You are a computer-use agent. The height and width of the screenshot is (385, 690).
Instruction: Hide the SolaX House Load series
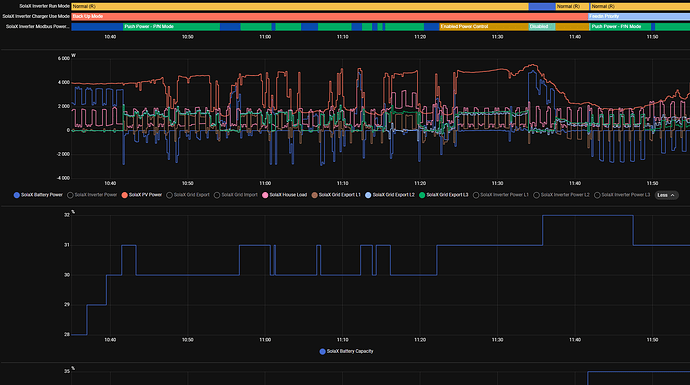click(284, 195)
